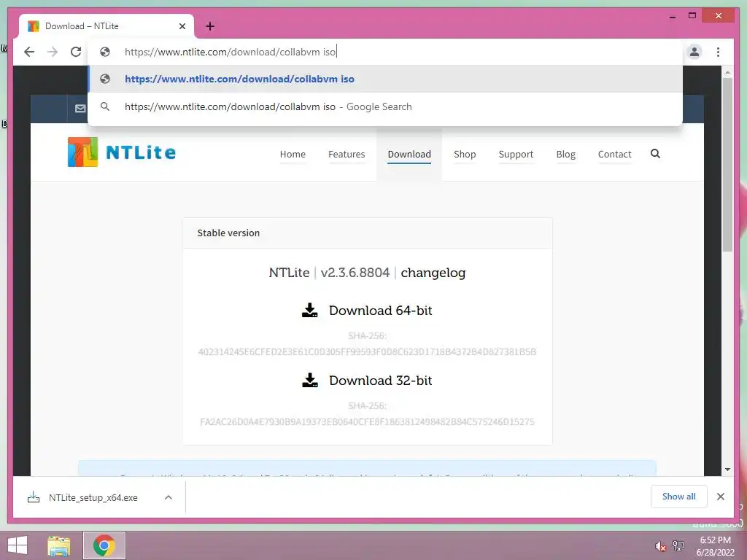Open downloaded NTLite_setup_x64.exe item
Image resolution: width=747 pixels, height=560 pixels.
pyautogui.click(x=93, y=497)
